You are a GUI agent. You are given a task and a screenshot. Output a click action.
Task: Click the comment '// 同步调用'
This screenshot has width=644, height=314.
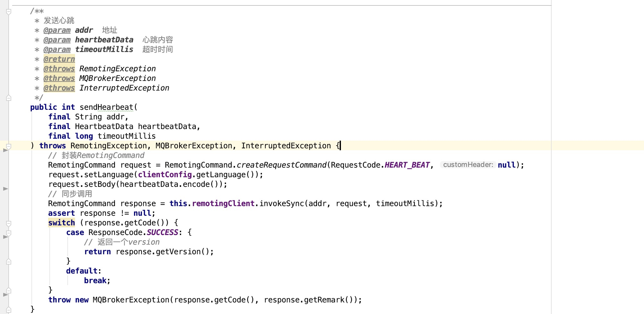(x=70, y=194)
